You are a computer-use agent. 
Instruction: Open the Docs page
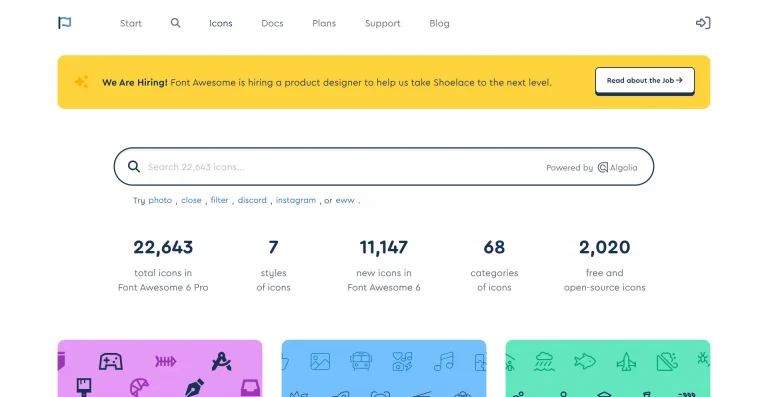[x=272, y=23]
